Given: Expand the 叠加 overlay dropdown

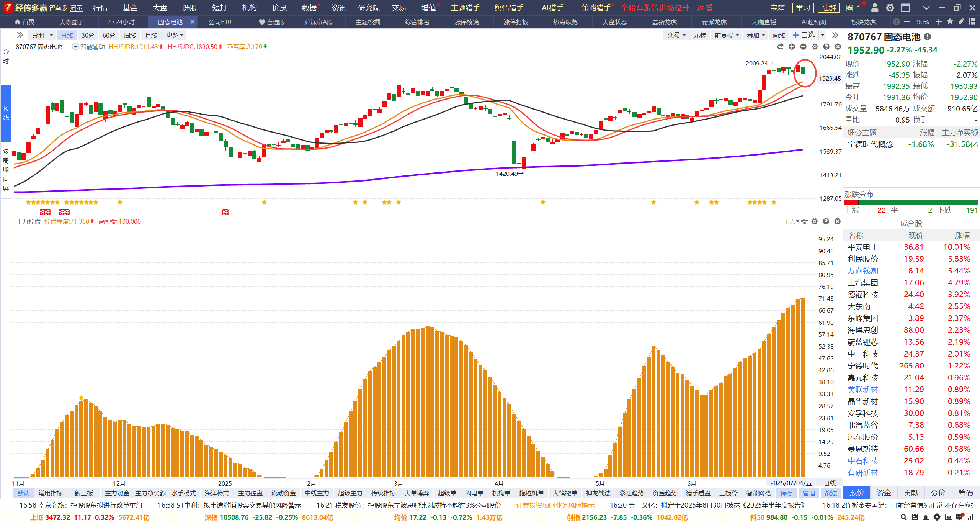Looking at the screenshot, I should pos(756,35).
